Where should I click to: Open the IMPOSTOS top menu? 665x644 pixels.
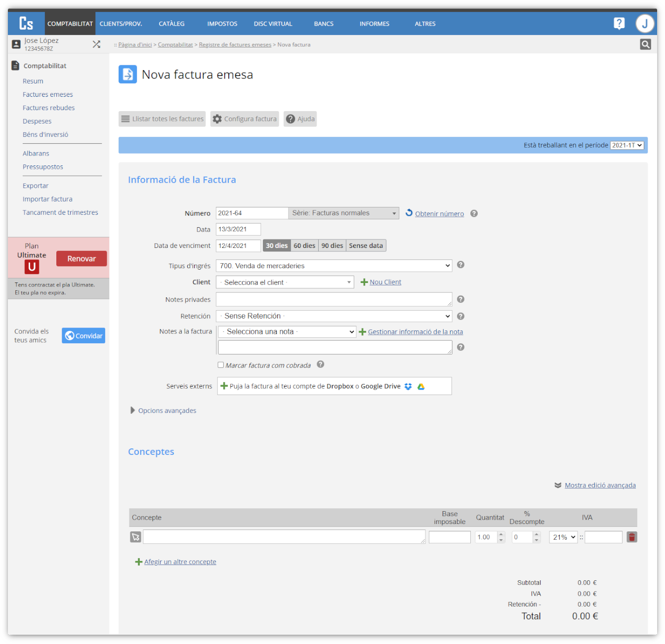point(222,24)
